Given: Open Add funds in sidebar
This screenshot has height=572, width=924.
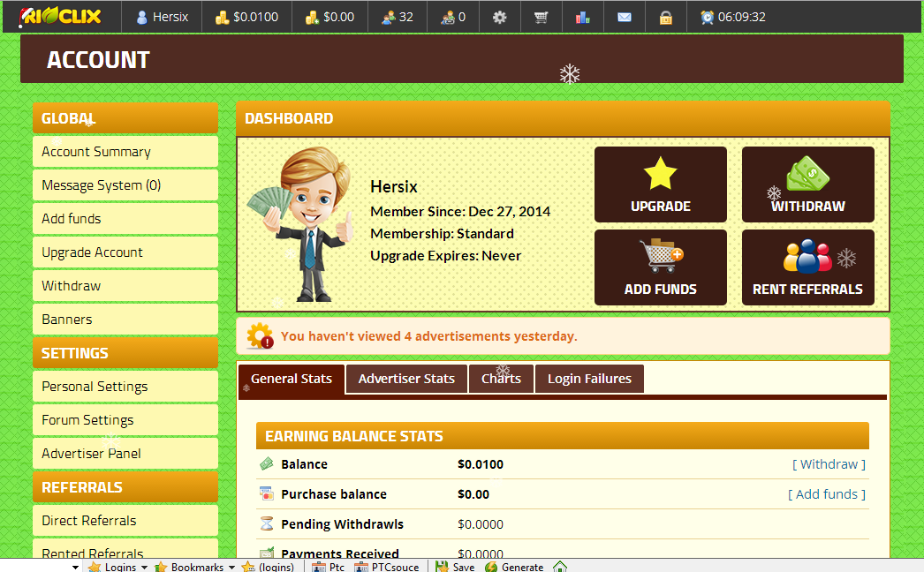Looking at the screenshot, I should tap(125, 219).
